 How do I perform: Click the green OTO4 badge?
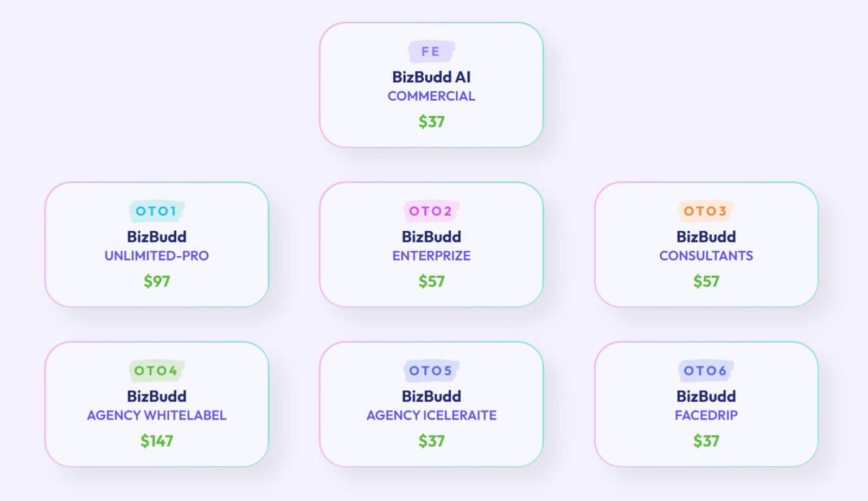pos(157,371)
